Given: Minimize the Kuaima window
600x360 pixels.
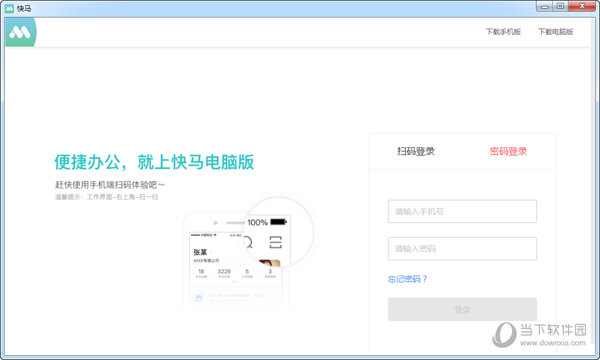Looking at the screenshot, I should (x=545, y=7).
